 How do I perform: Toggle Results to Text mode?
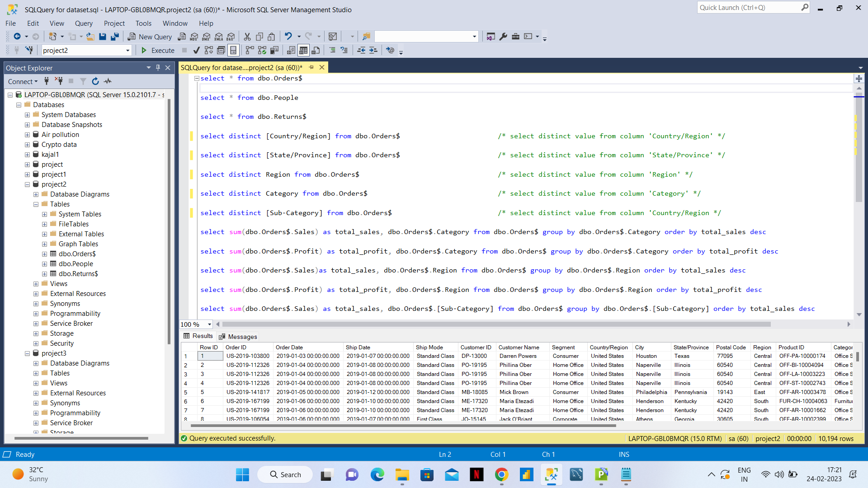(x=291, y=50)
